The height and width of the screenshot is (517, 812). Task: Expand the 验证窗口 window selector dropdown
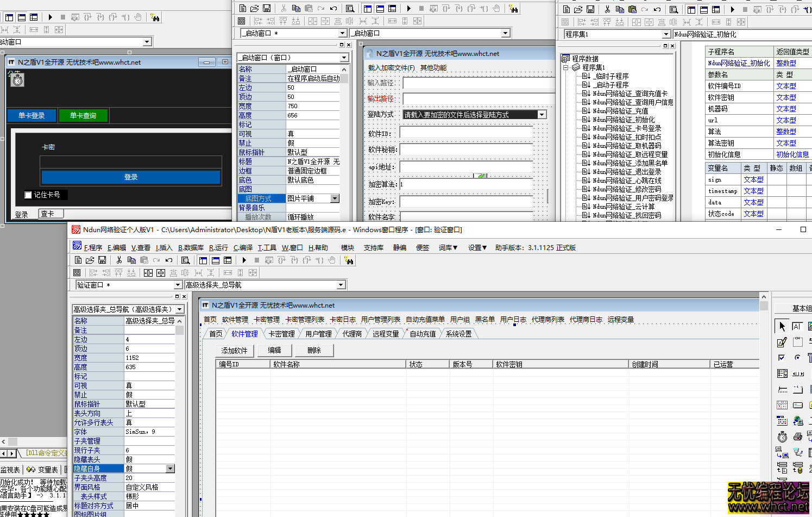click(178, 285)
